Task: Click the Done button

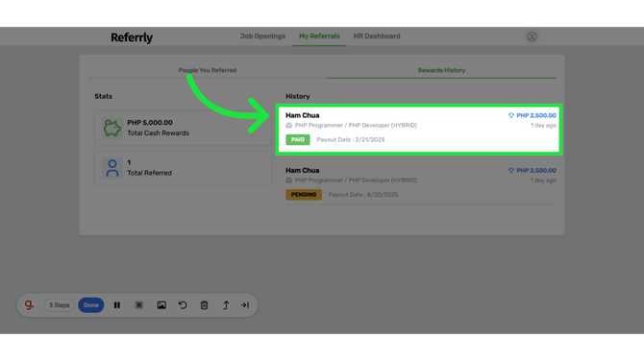Action: point(91,305)
